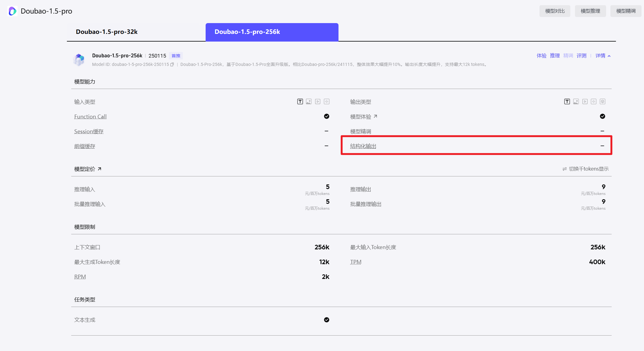
Task: Collapse the 详情 details chevron
Action: point(609,56)
